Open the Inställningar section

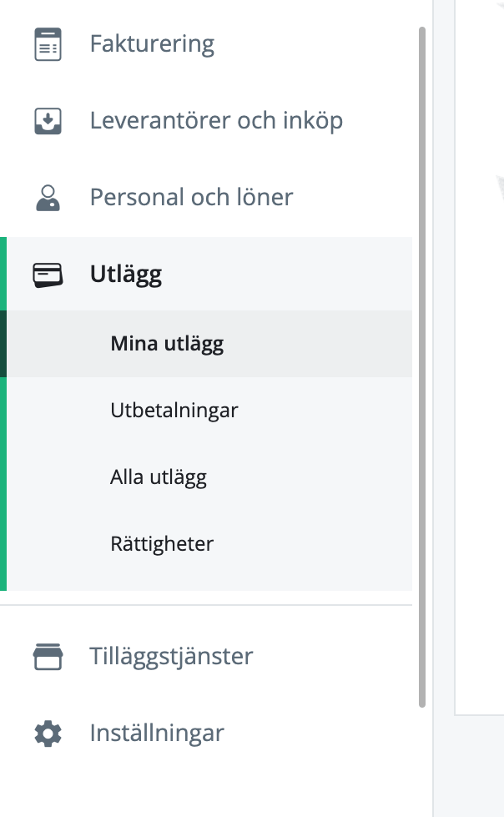click(x=157, y=733)
